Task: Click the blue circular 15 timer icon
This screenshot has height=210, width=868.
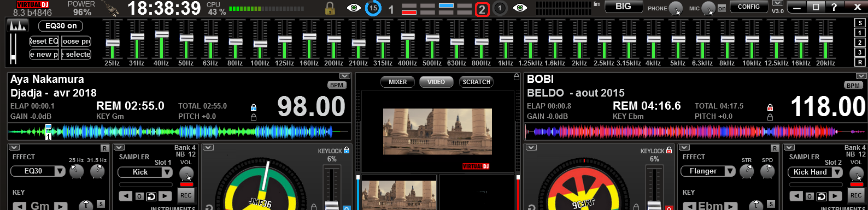Action: coord(373,8)
